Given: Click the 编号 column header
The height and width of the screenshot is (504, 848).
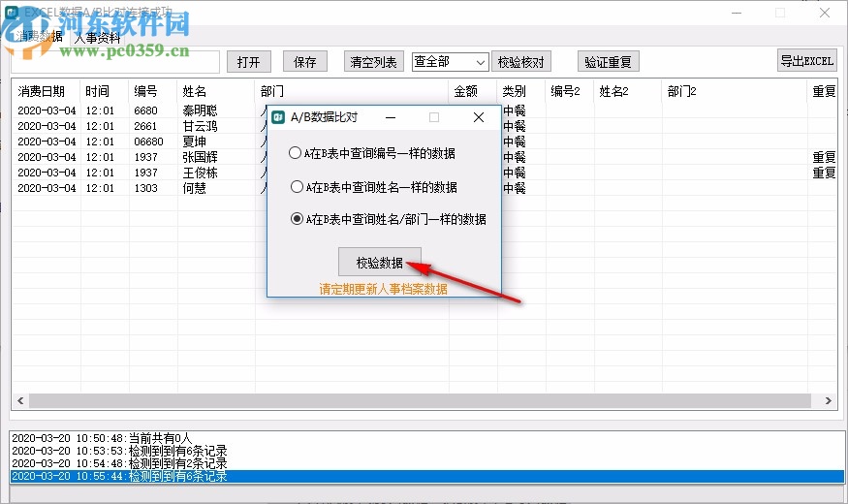Looking at the screenshot, I should click(x=153, y=91).
